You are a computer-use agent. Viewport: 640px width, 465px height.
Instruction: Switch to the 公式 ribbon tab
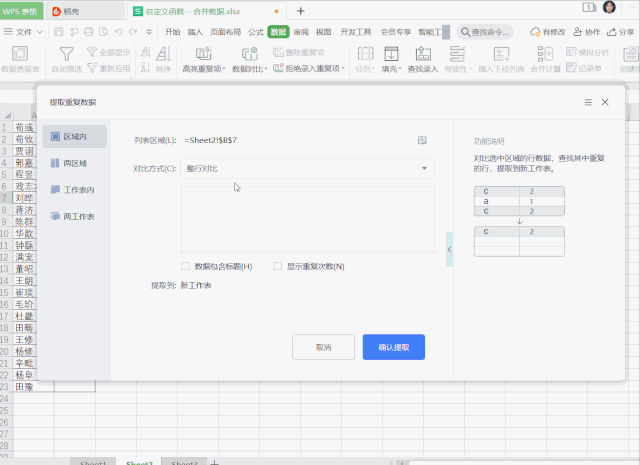click(256, 32)
